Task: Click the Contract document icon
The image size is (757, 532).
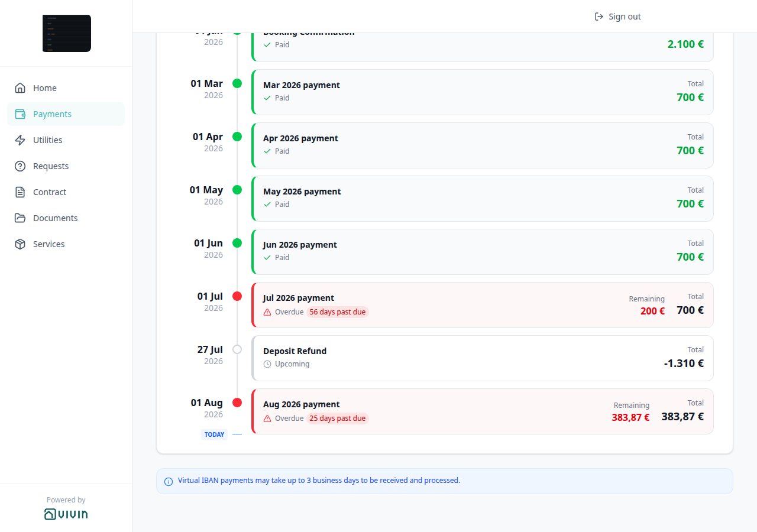Action: 20,192
